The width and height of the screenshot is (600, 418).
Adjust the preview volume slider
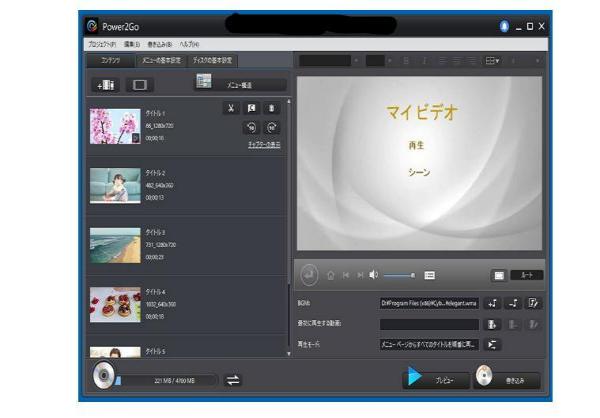pos(398,275)
